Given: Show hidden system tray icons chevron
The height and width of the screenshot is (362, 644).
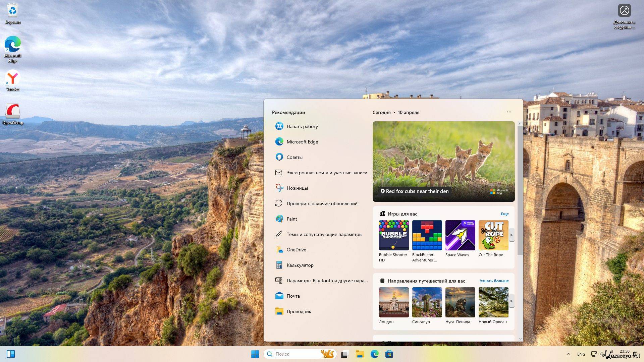Looking at the screenshot, I should point(568,354).
